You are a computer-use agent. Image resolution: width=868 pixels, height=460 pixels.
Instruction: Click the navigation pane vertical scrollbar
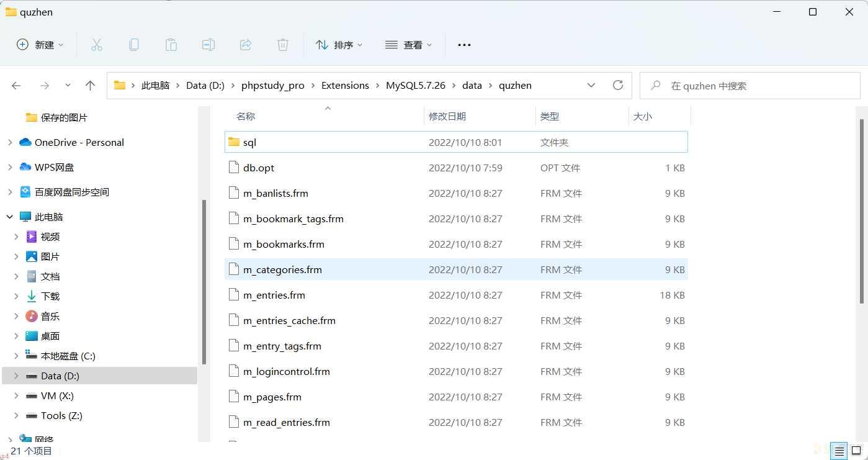pyautogui.click(x=204, y=282)
